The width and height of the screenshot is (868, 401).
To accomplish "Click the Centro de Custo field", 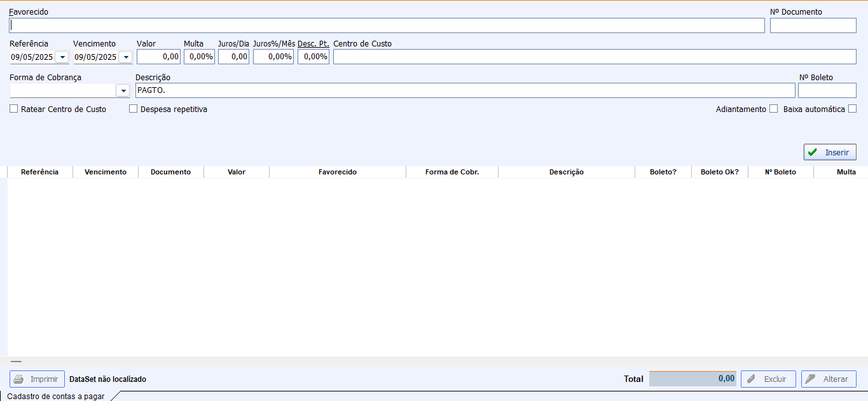I will point(594,57).
